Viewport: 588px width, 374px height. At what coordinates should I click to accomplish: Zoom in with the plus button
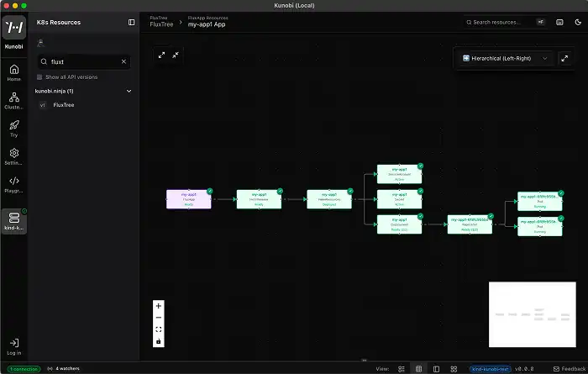[158, 306]
